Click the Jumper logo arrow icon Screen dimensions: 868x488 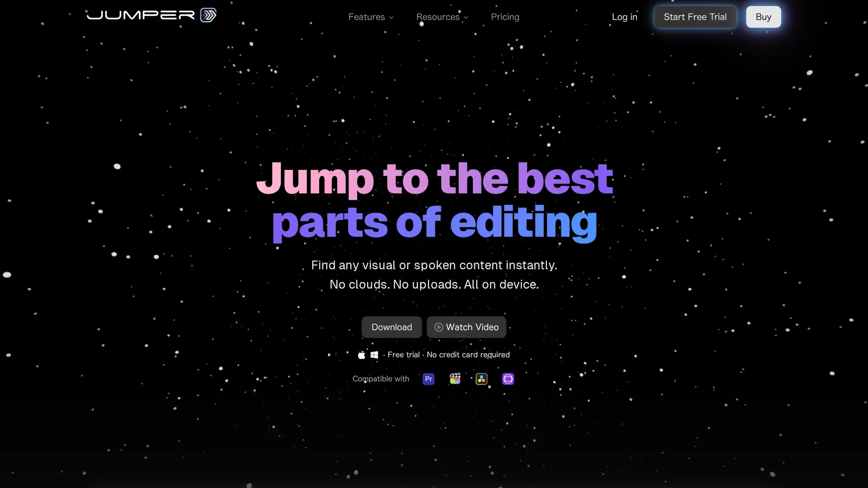[208, 15]
